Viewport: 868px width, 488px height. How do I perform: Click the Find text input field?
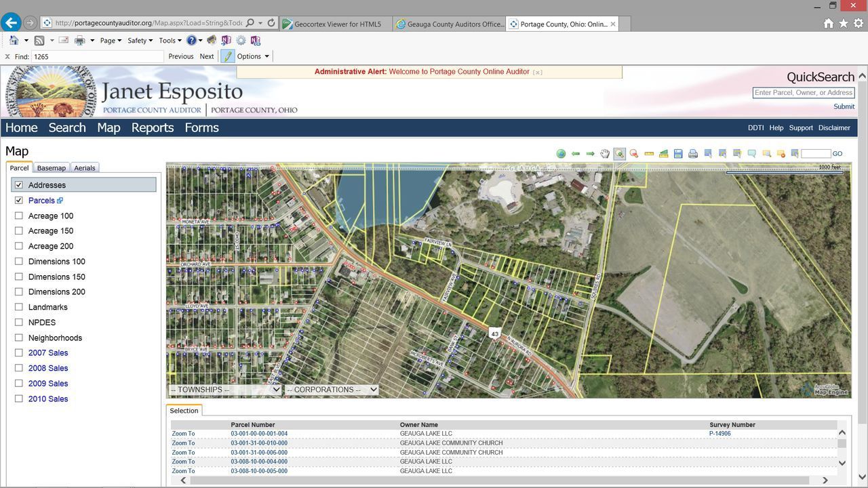pyautogui.click(x=97, y=57)
